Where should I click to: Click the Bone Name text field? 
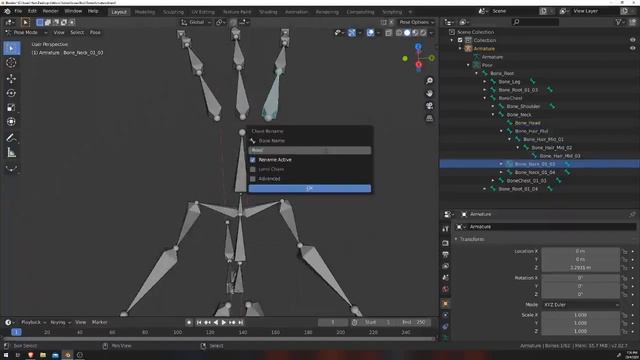(x=310, y=150)
